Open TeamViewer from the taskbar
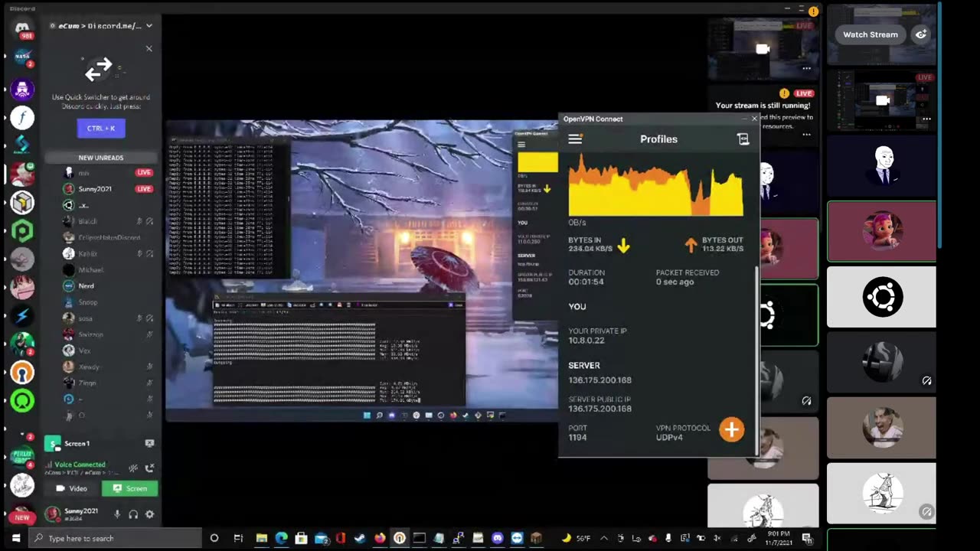This screenshot has width=980, height=551. tap(517, 538)
